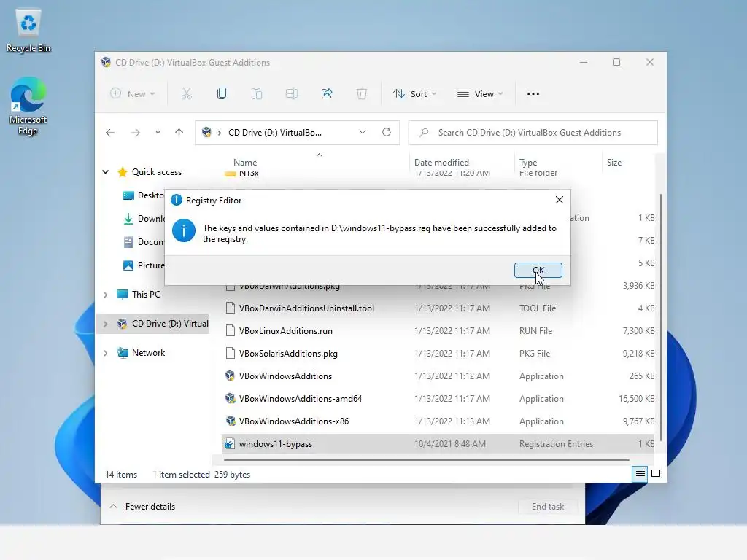Collapse the Quick access tree node
Viewport: 747px width, 560px height.
pyautogui.click(x=106, y=172)
